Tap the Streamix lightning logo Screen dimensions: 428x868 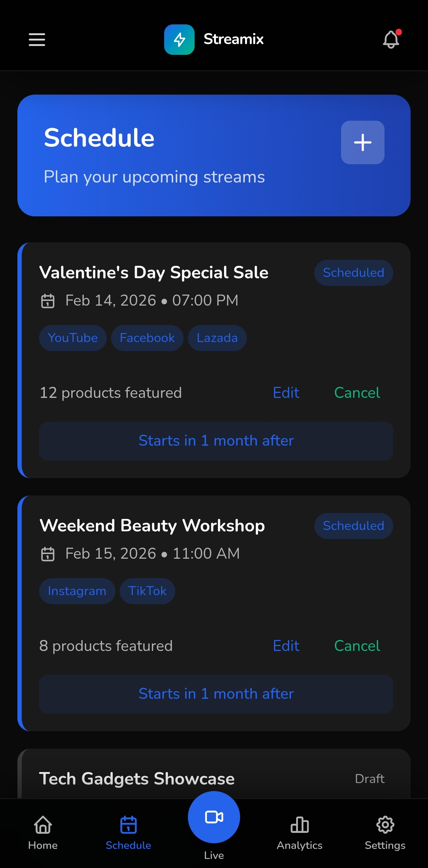tap(179, 39)
